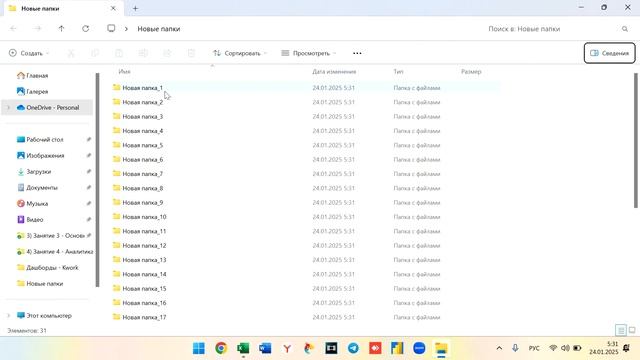Show hidden tray icons chevron
640x360 pixels.
(x=499, y=348)
